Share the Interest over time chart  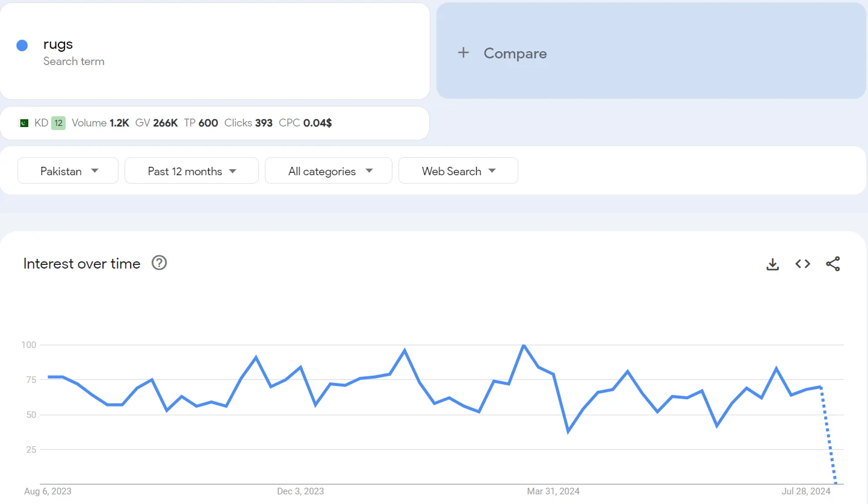832,264
